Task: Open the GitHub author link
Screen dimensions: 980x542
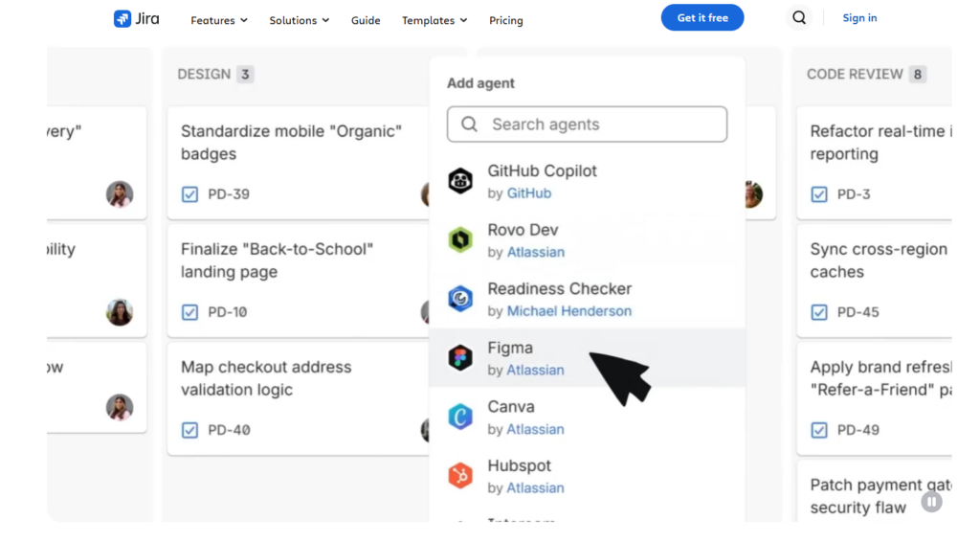Action: click(528, 193)
